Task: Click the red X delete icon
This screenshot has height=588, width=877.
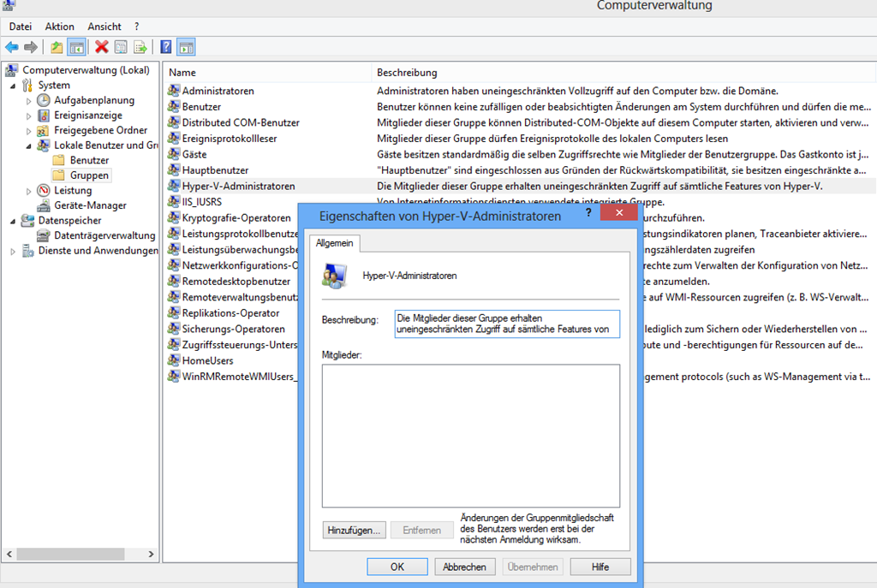Action: point(102,48)
